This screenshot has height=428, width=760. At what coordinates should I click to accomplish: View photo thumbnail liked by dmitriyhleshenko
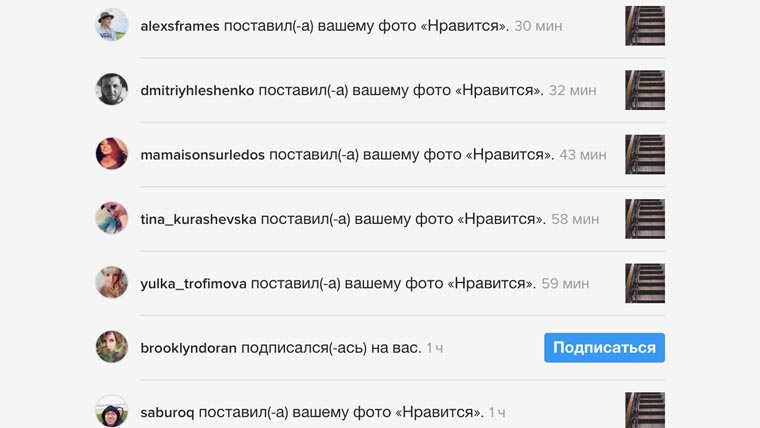point(645,90)
